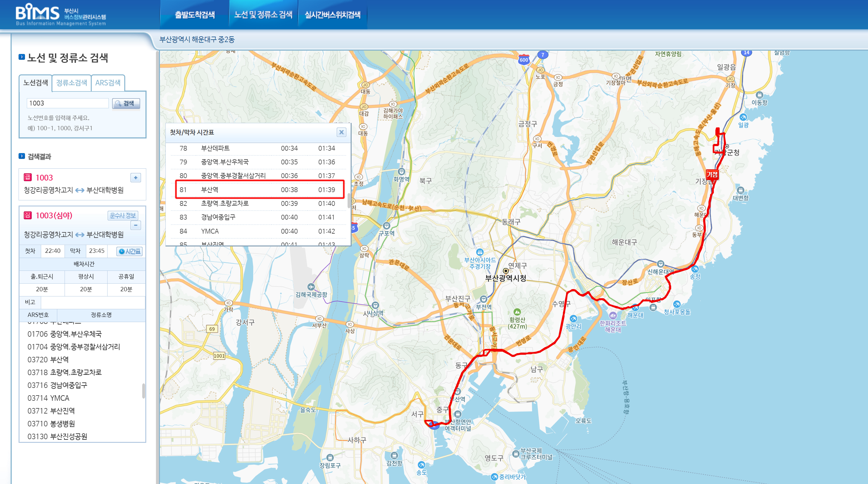Click the 부산아시아드 주경기장 stadium icon
This screenshot has width=868, height=484.
(480, 252)
